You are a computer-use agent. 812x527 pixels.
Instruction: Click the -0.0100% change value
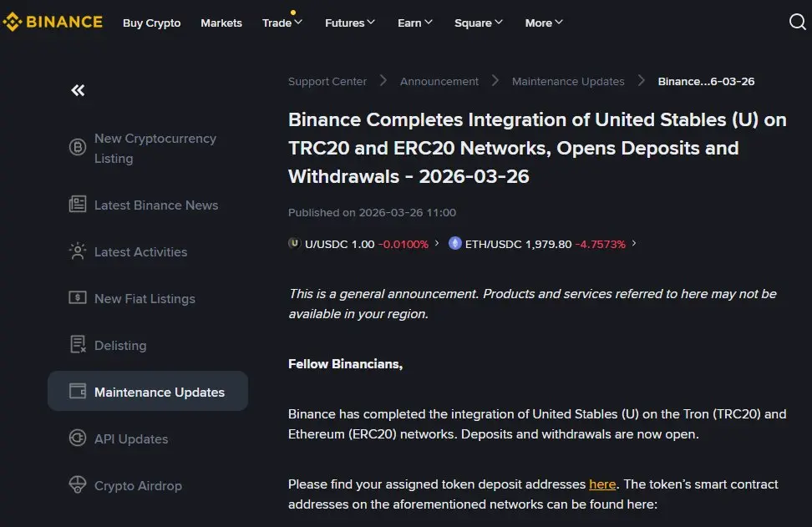point(403,244)
